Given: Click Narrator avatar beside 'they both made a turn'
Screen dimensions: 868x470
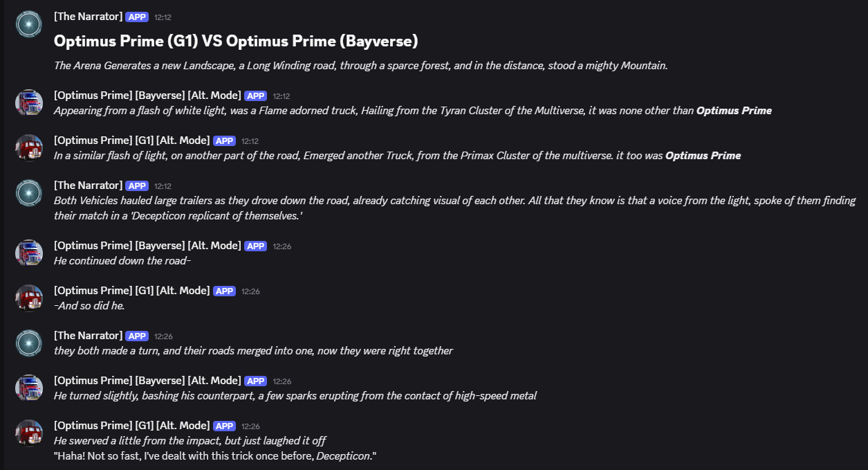Looking at the screenshot, I should click(x=29, y=343).
